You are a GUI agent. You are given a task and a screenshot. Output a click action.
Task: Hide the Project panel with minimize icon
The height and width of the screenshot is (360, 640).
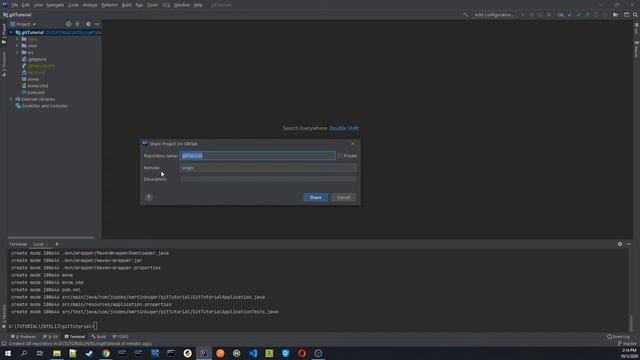[97, 24]
